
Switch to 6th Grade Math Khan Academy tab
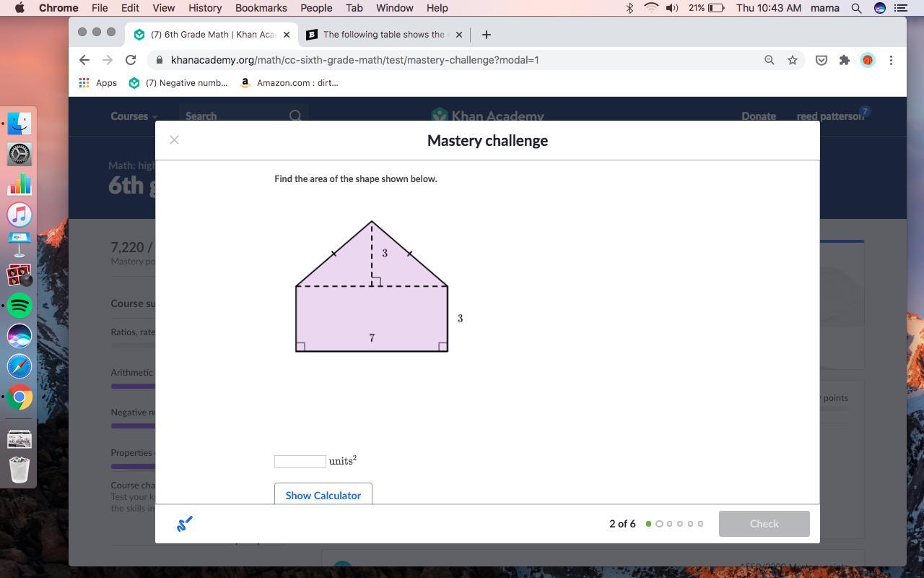pyautogui.click(x=212, y=34)
